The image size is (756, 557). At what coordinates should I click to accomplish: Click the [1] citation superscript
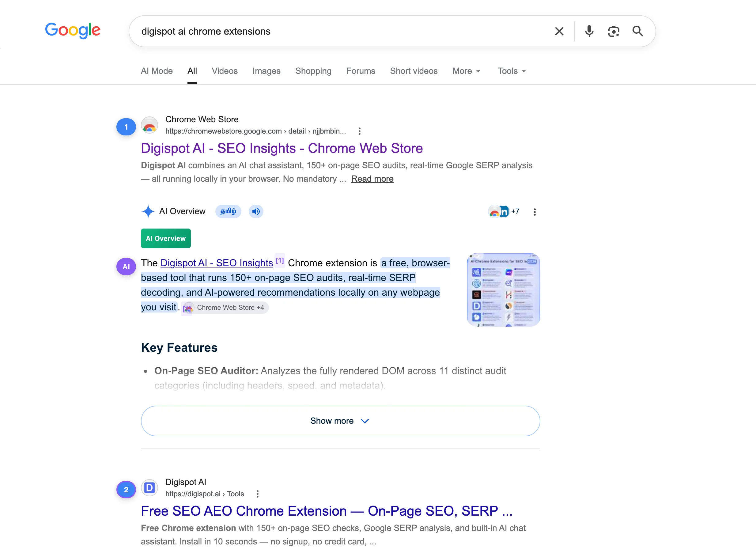pos(280,261)
